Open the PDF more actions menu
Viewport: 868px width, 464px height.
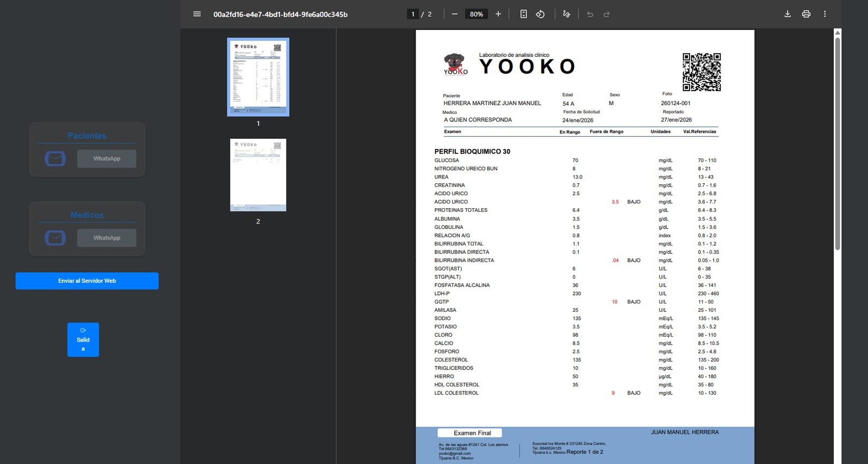click(825, 14)
